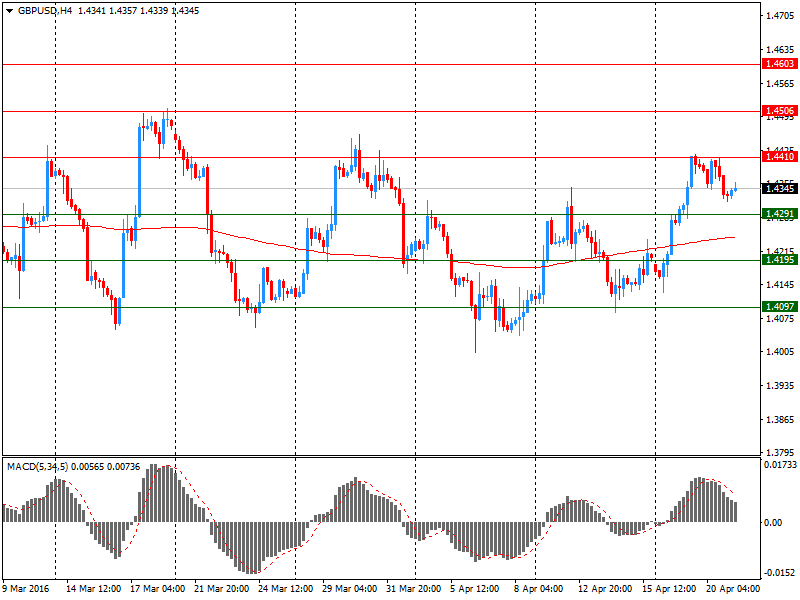Click the 29 Mar 04:00 time label
This screenshot has width=800, height=600.
(349, 589)
